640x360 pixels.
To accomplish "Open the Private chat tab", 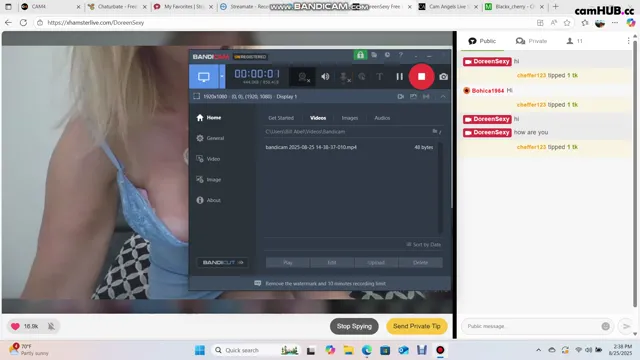I will click(x=531, y=41).
